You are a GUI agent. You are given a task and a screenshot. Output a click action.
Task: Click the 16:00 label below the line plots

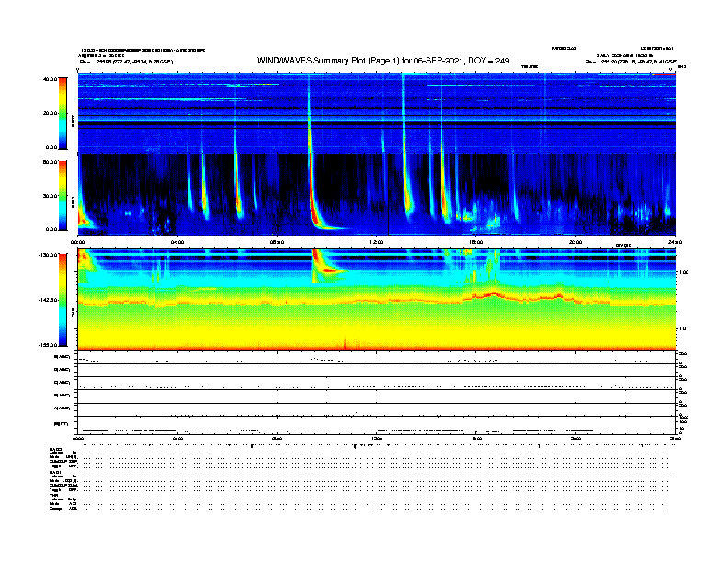476,438
